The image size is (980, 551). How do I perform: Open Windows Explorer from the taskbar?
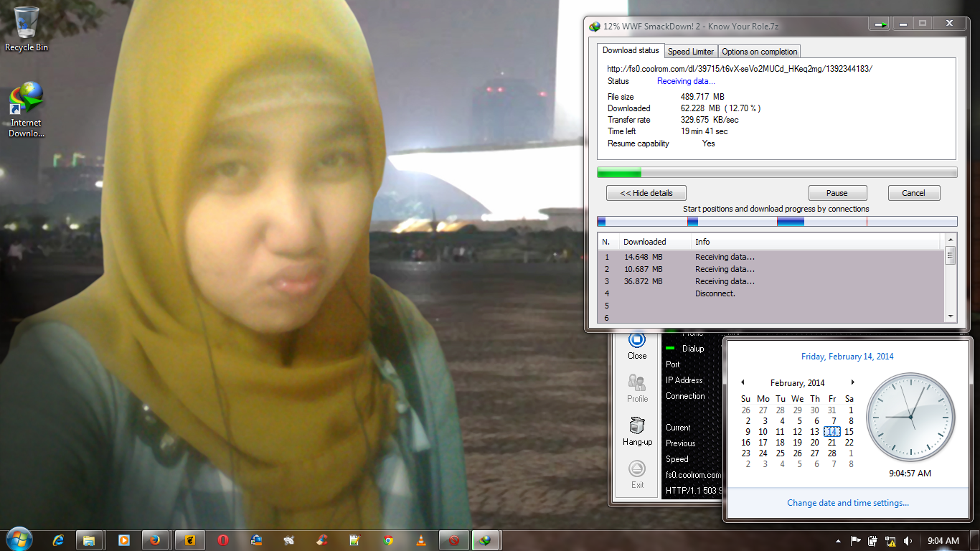(x=89, y=540)
